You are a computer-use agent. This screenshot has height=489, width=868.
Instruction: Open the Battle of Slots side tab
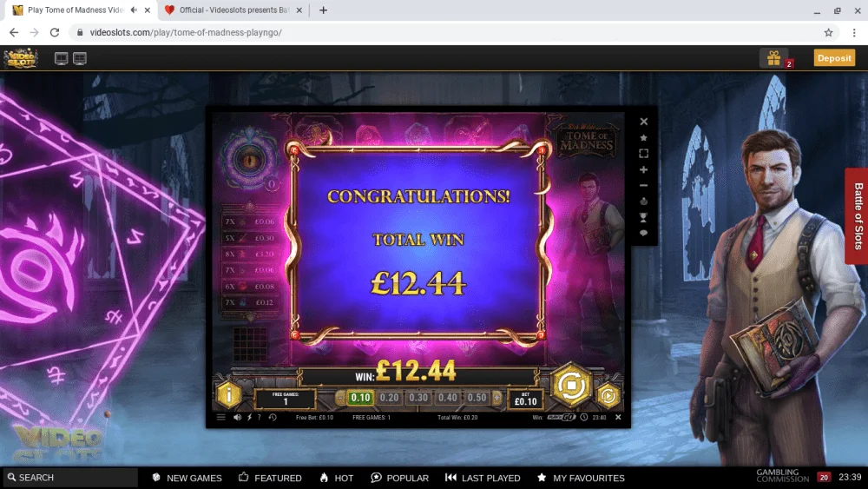[857, 216]
